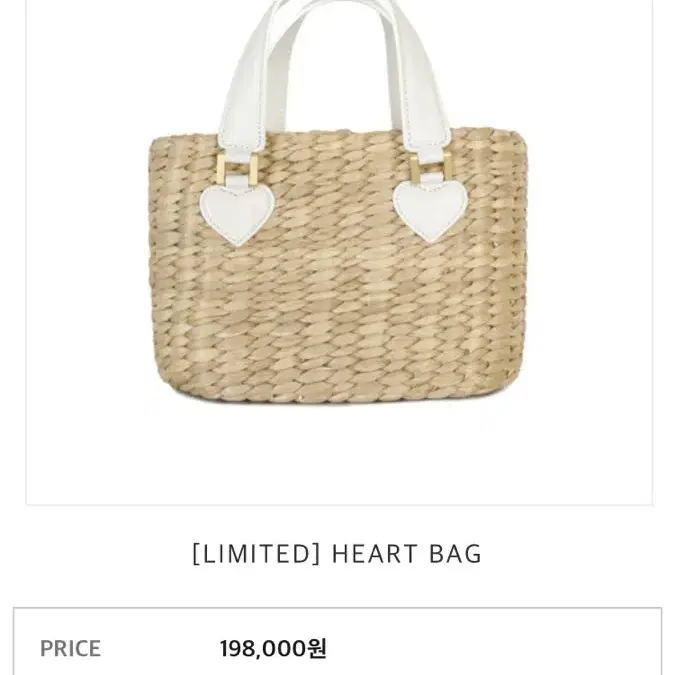
Task: Click the left gold buckle on bag
Action: [x=237, y=170]
